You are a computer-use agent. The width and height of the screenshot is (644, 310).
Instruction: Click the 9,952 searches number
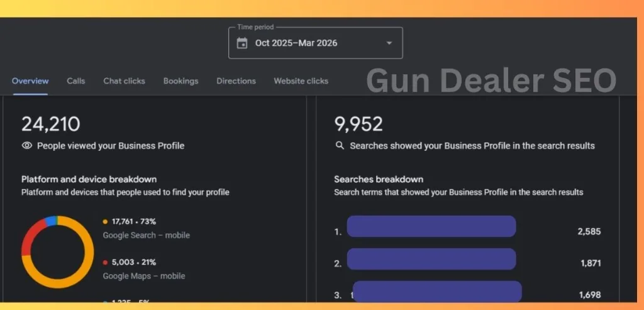coord(358,124)
